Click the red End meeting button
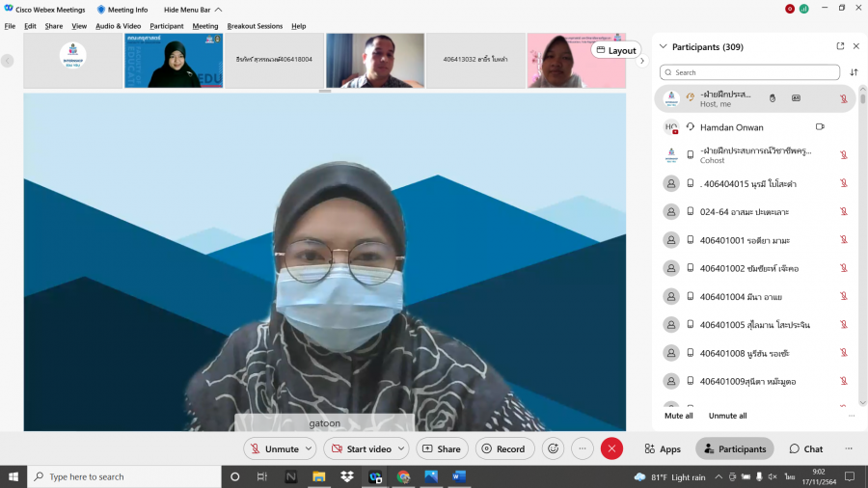 point(611,448)
